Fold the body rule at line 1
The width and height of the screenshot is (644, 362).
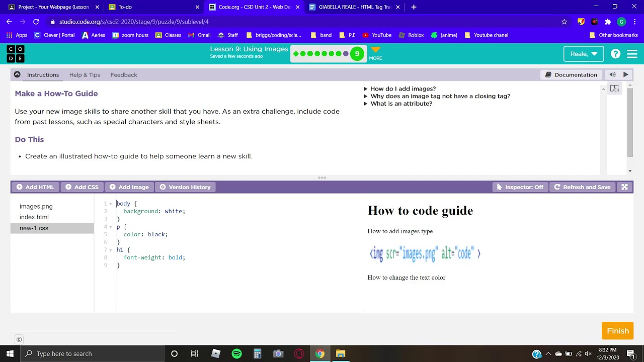click(111, 204)
